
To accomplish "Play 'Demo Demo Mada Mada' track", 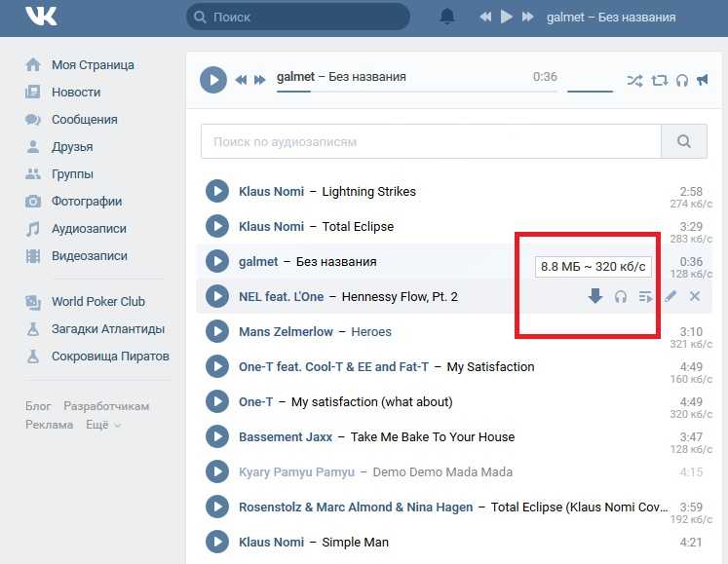I will pyautogui.click(x=217, y=471).
